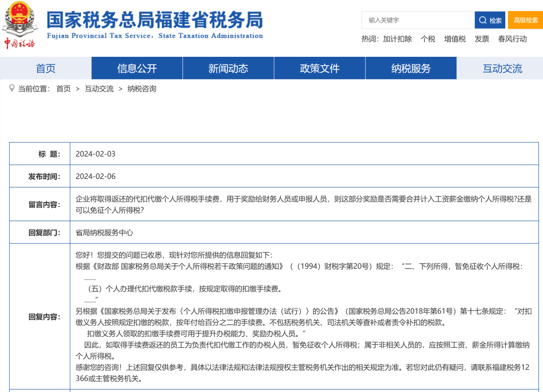Navigate to 互动交流 via breadcrumb
The height and width of the screenshot is (392, 543).
(x=99, y=89)
